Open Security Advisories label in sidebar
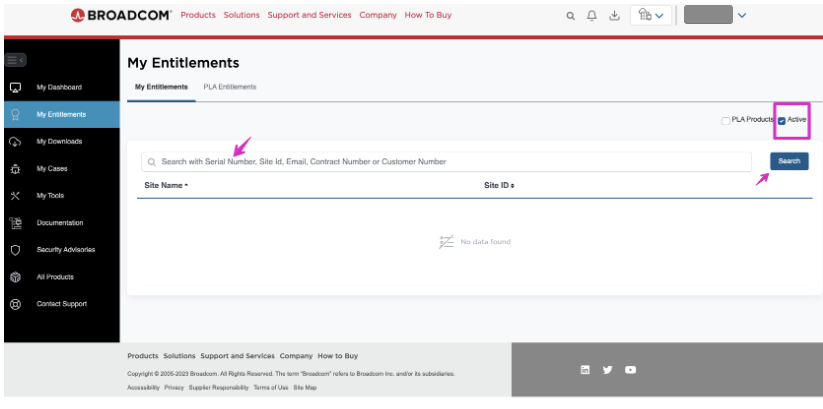 tap(66, 250)
